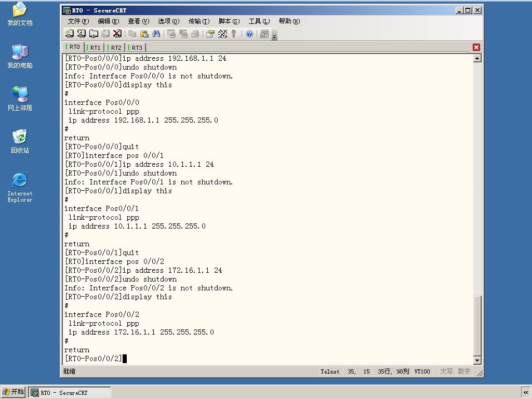Screen dimensions: 532x399
Task: Click 大写 caps indicator
Action: pos(446,371)
